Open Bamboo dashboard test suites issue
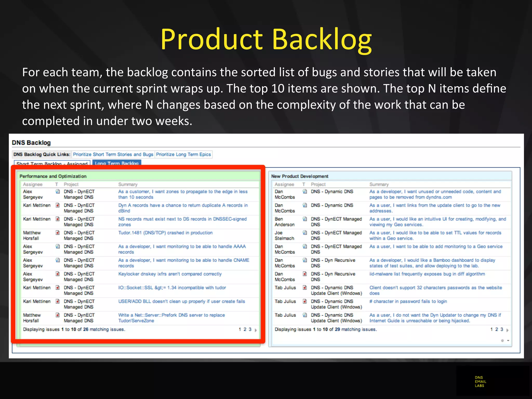 432,263
